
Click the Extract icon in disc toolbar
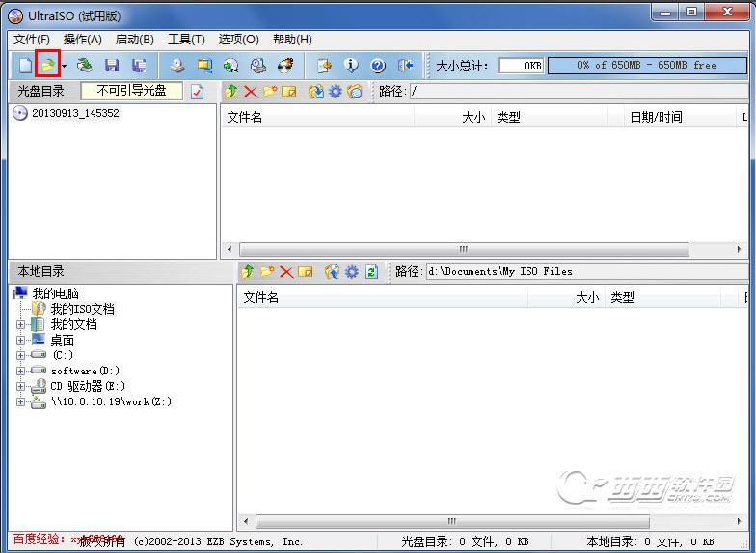click(x=316, y=91)
